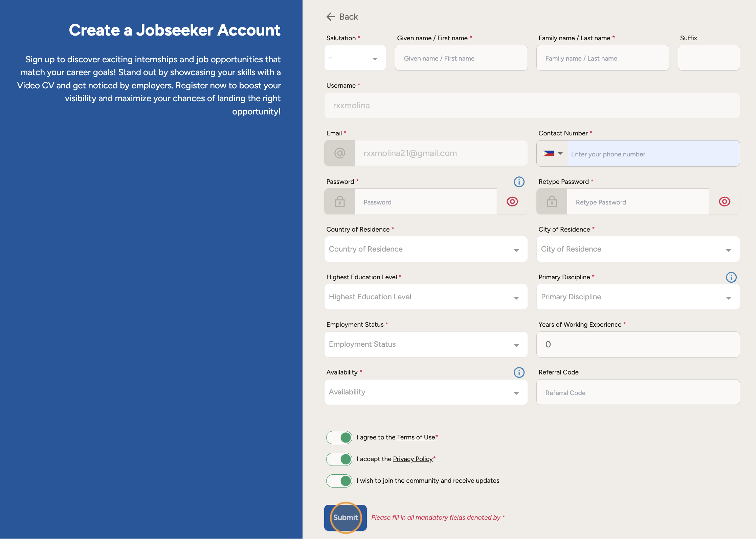Reveal retyped password with eye icon
The height and width of the screenshot is (539, 756).
click(724, 202)
